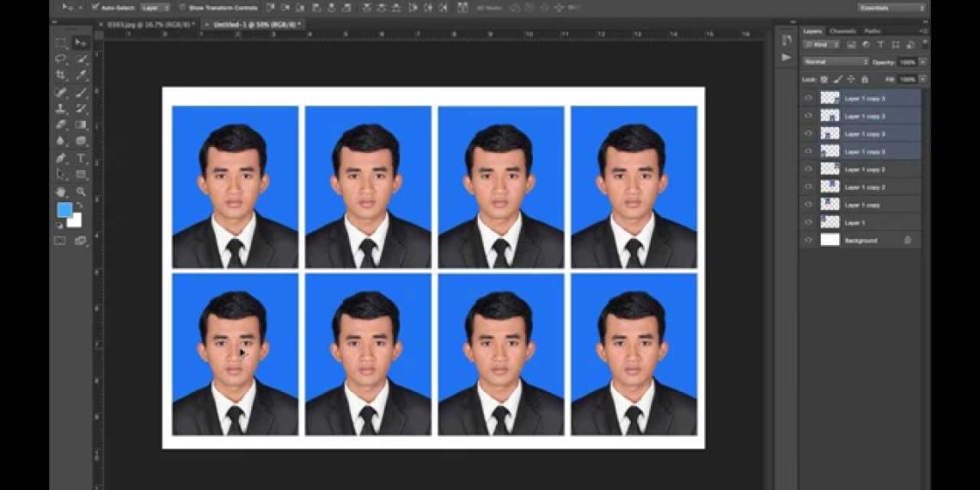
Task: Toggle Lock transparent pixels
Action: [824, 79]
